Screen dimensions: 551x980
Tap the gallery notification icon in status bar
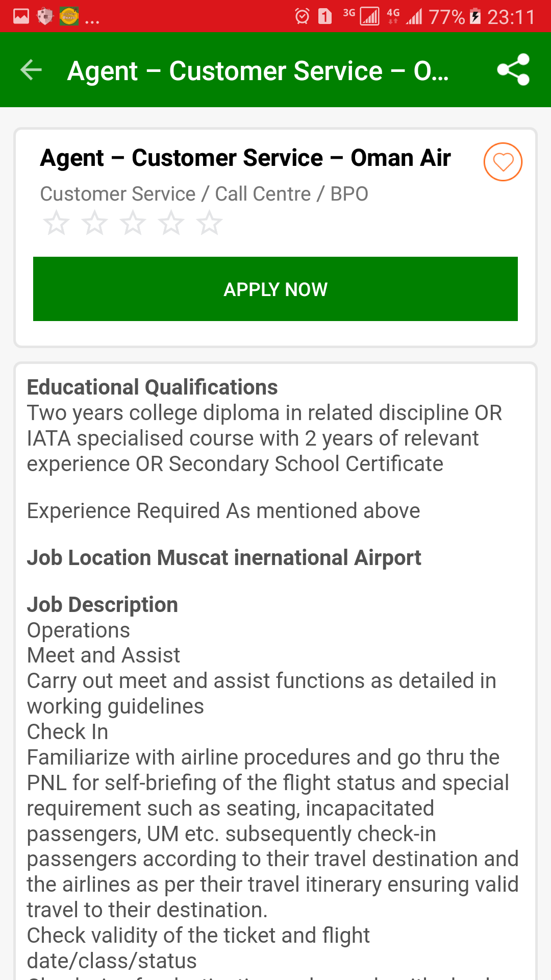click(21, 17)
